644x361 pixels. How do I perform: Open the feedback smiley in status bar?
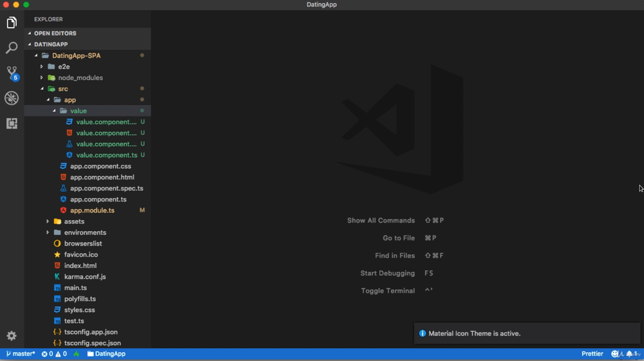tap(615, 354)
